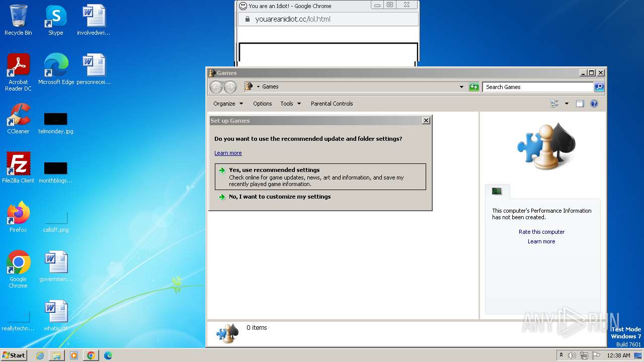Click the Start button
Image resolution: width=644 pixels, height=362 pixels.
click(14, 355)
